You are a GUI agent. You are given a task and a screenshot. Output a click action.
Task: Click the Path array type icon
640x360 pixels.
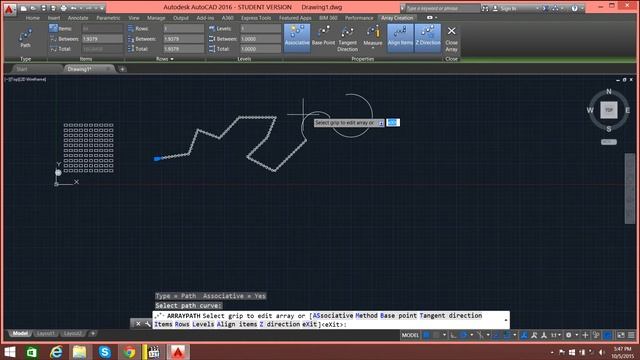pyautogui.click(x=25, y=38)
